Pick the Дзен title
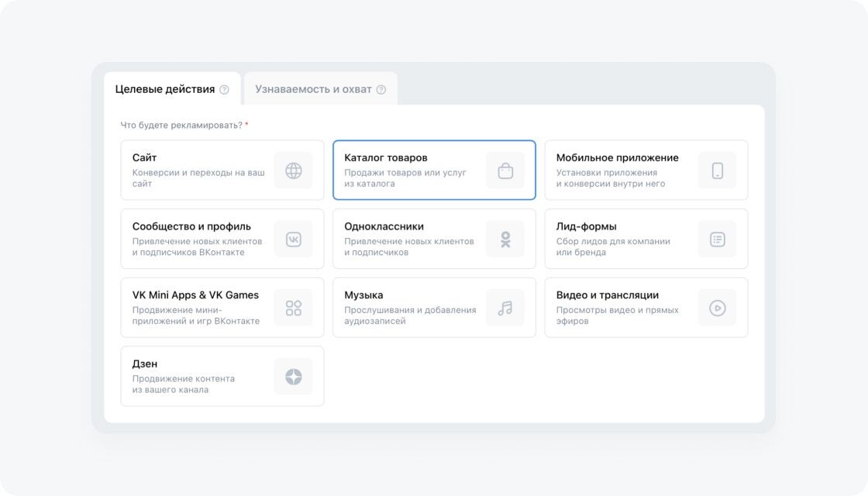 (144, 363)
